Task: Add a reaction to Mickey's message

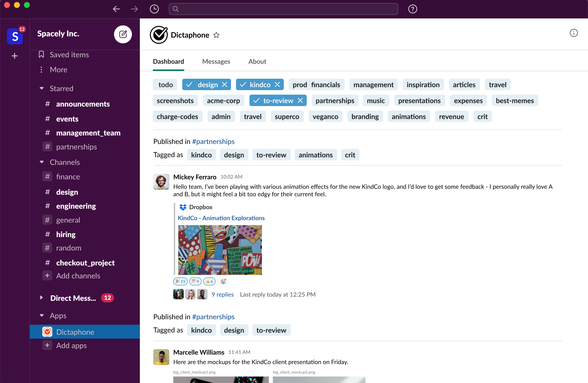Action: [x=223, y=281]
